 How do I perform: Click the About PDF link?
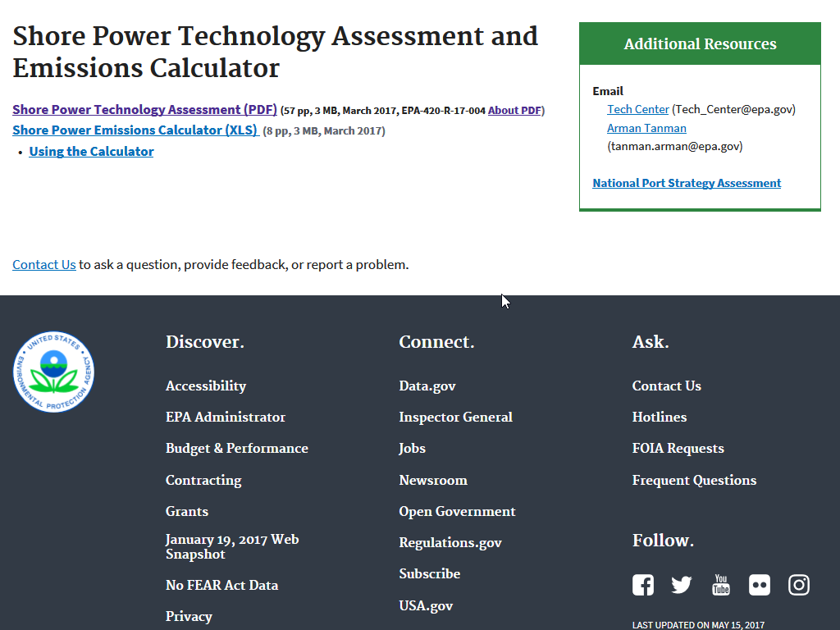514,111
